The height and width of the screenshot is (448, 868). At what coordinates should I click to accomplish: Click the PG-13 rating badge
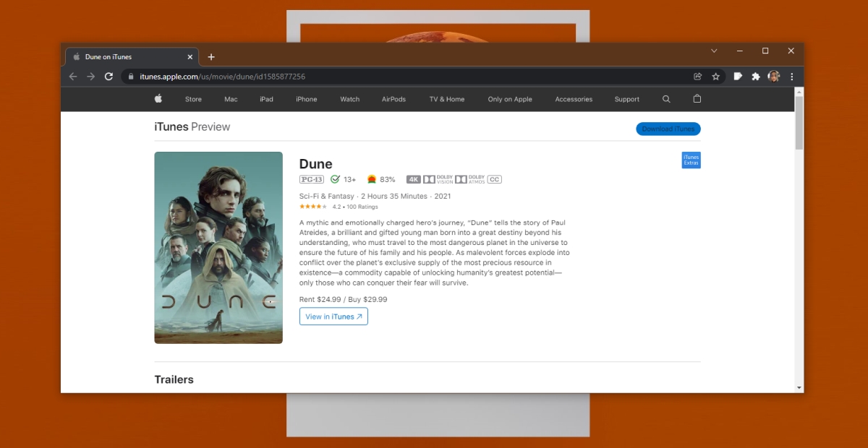[x=312, y=179]
